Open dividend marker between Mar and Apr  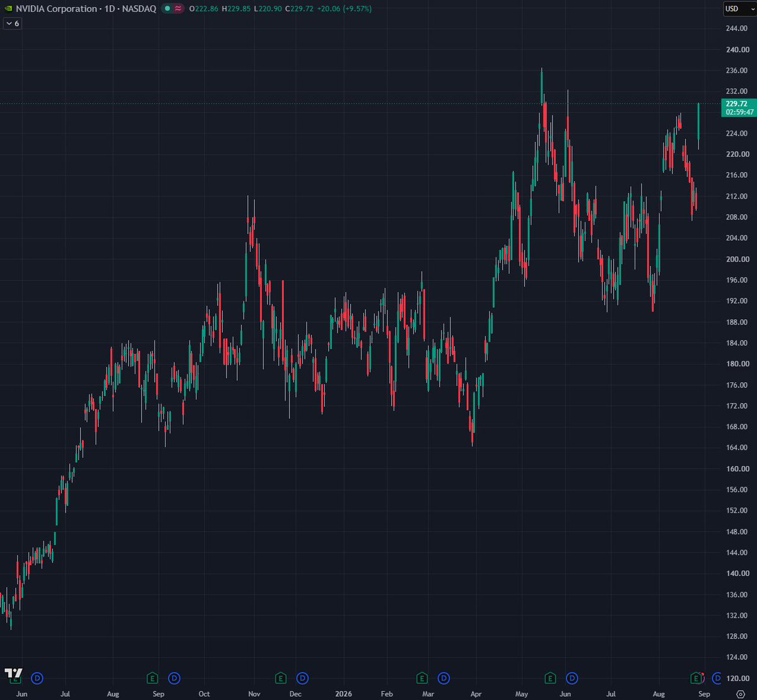(443, 678)
